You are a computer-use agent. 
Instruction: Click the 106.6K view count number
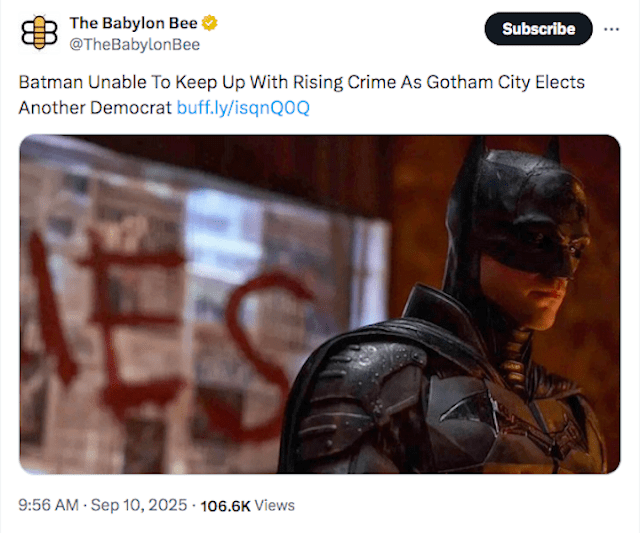point(225,505)
